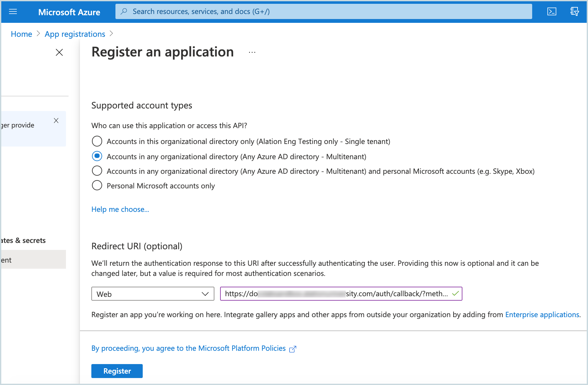
Task: Select Personal Microsoft accounts only
Action: (97, 185)
